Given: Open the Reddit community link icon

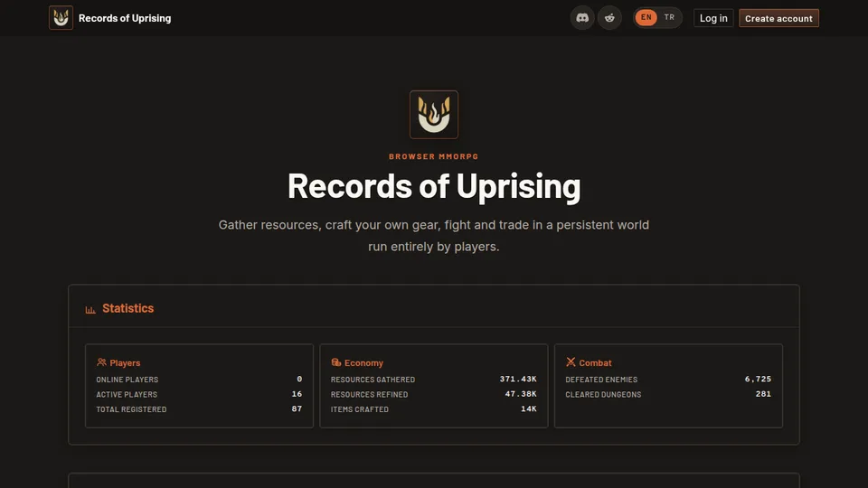Looking at the screenshot, I should (609, 18).
